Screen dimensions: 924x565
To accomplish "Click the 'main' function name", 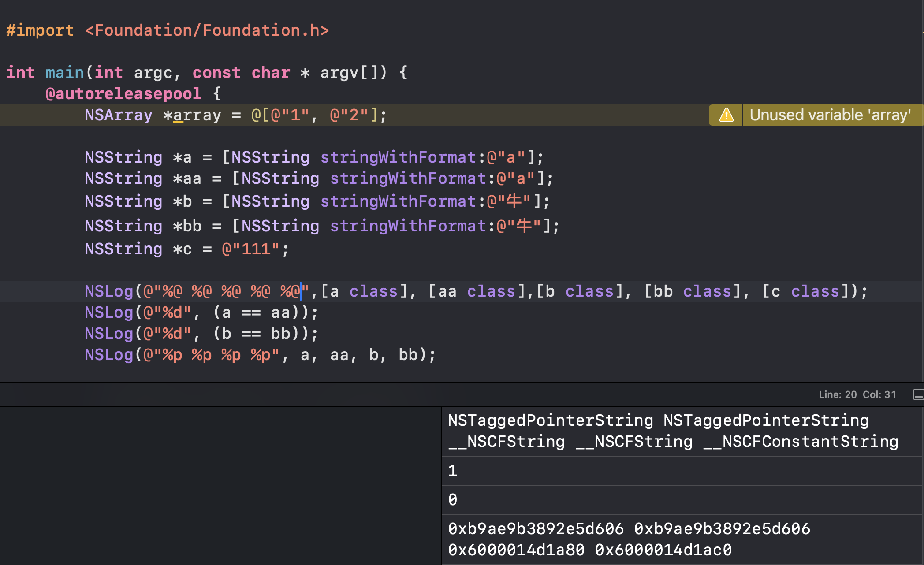I will coord(64,73).
